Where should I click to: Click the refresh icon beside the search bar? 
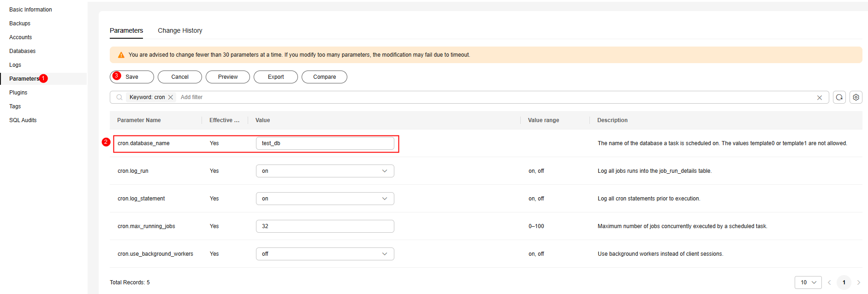coord(839,97)
